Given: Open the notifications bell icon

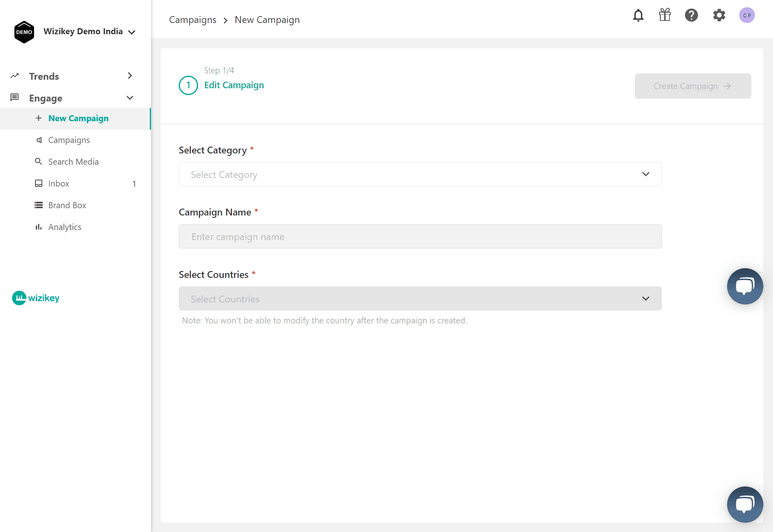Looking at the screenshot, I should click(638, 15).
